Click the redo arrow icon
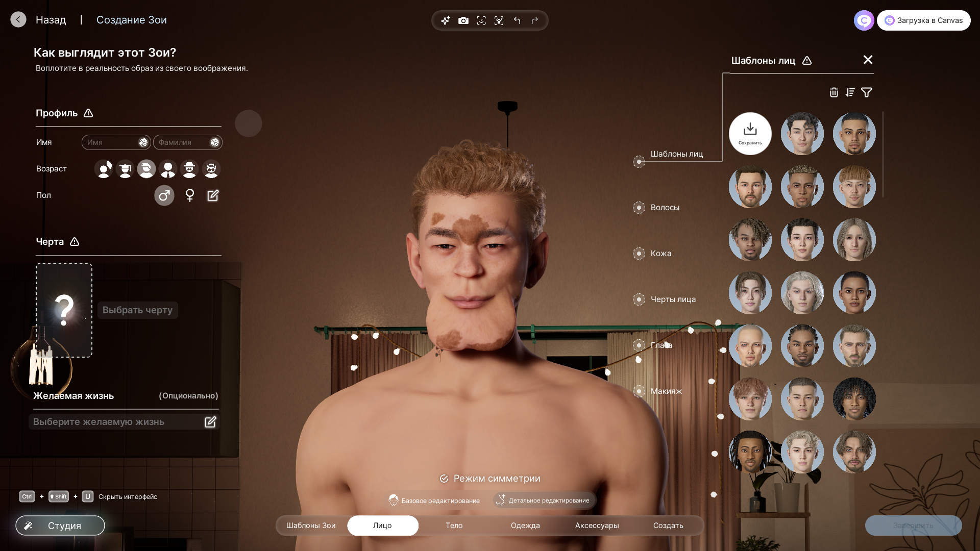The image size is (980, 551). 535,20
